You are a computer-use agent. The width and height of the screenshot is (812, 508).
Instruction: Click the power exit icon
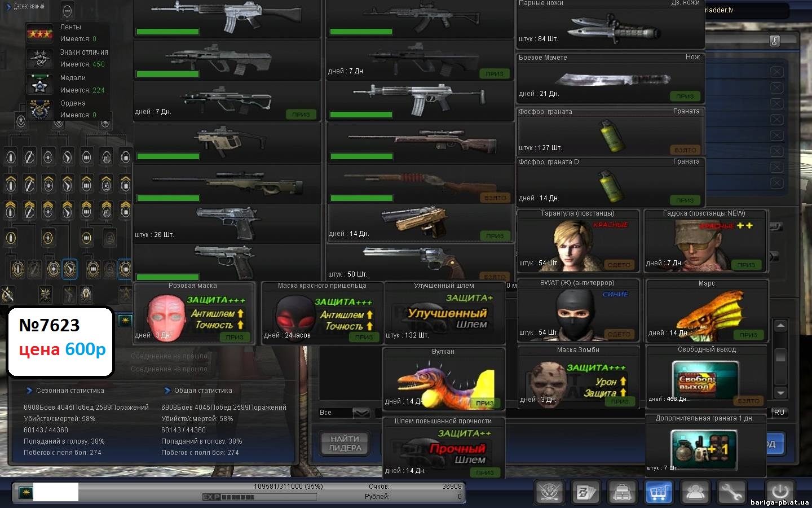pos(780,491)
